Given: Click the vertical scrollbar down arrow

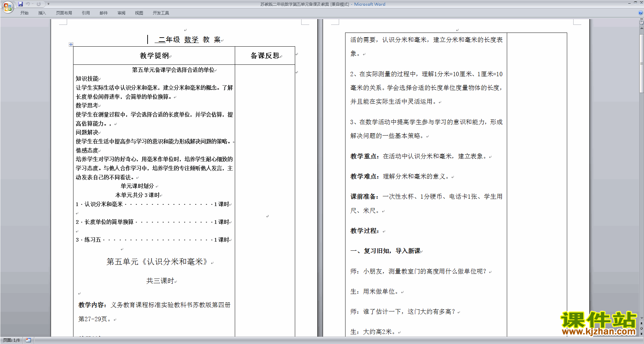Looking at the screenshot, I should pos(641,318).
